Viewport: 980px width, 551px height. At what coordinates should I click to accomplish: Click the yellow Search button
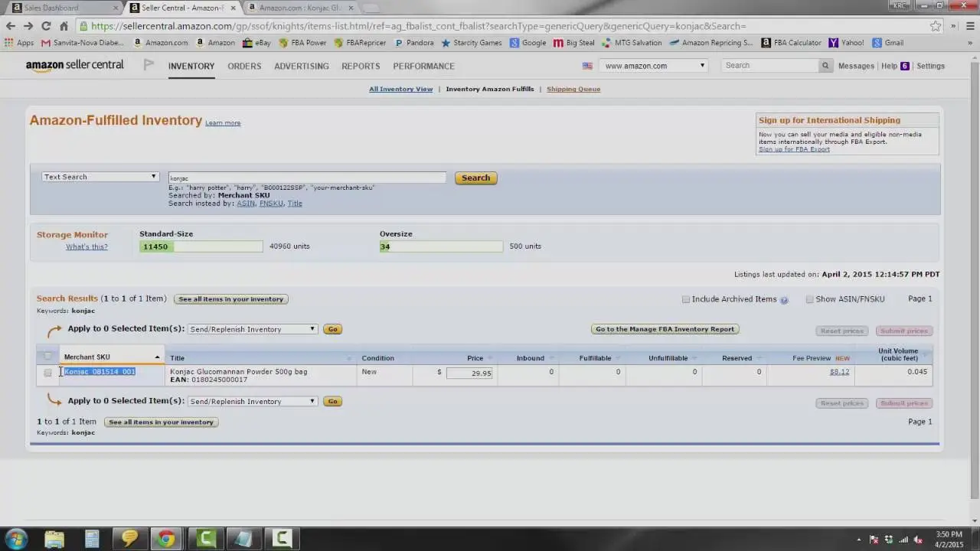pos(475,178)
